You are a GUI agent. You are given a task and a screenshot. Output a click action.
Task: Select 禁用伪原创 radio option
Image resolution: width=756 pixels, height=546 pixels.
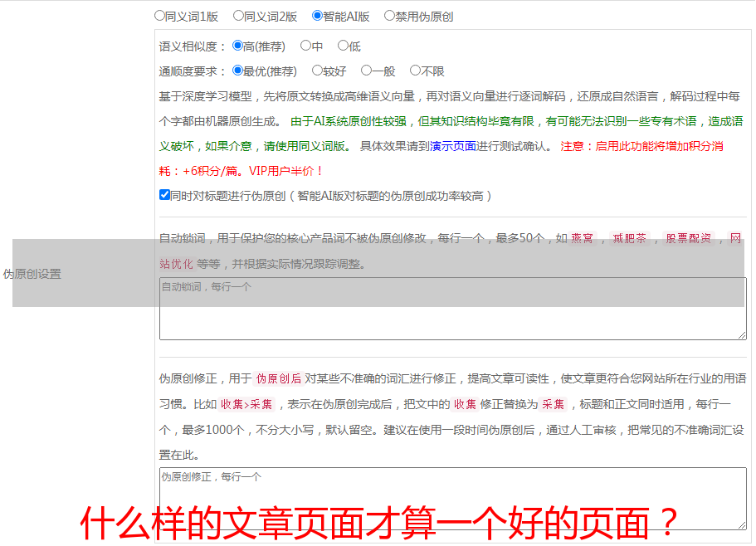(x=389, y=16)
